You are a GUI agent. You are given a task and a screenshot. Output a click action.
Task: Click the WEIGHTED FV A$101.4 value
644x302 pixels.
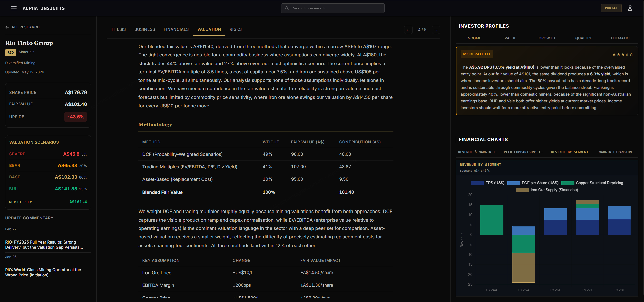[78, 202]
